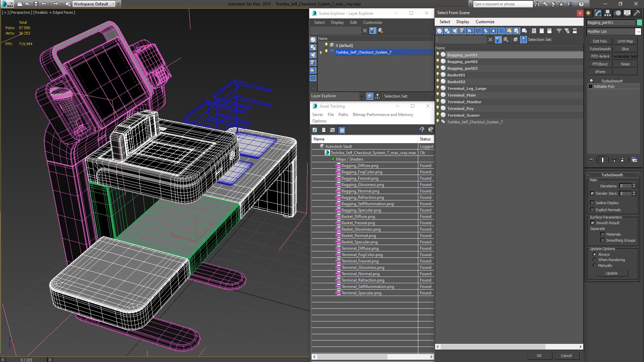The height and width of the screenshot is (362, 644).
Task: Click Sort by Layer icon in Select From Scene
Action: pos(516,40)
